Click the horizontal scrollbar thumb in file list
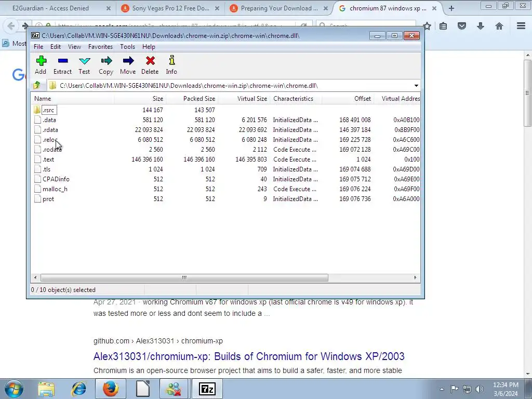 pyautogui.click(x=184, y=277)
